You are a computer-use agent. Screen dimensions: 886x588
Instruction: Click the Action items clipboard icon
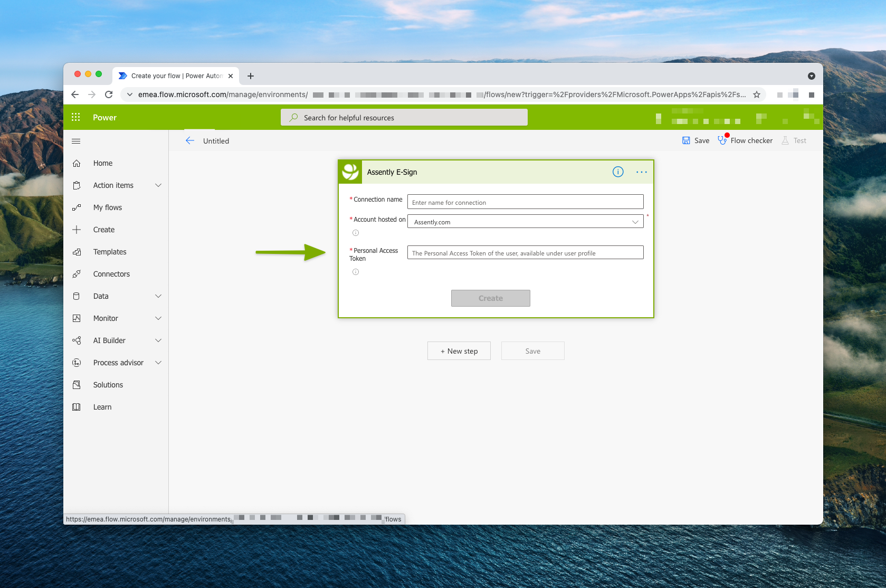tap(77, 185)
